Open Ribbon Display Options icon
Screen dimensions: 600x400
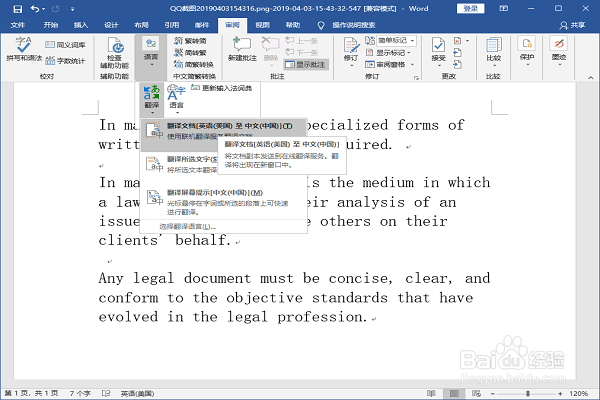click(x=504, y=8)
